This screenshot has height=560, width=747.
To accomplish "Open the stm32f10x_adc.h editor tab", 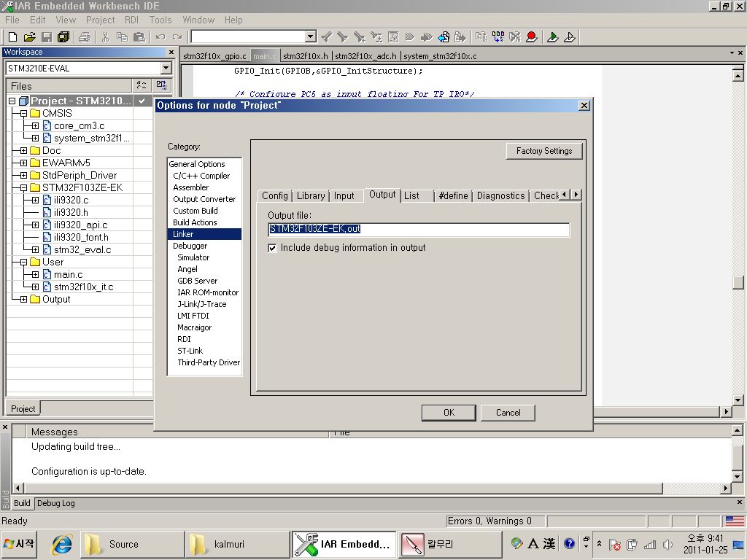I will [x=365, y=56].
